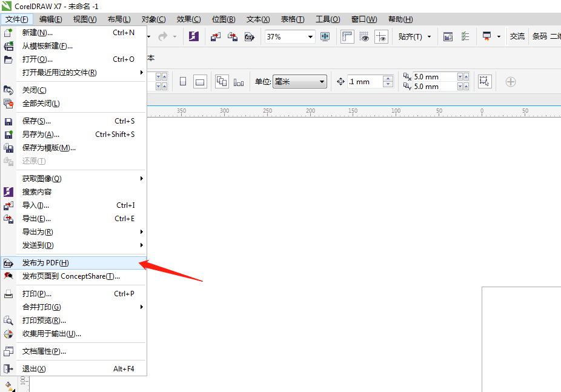
Task: Open 文档属性(P)... entry
Action: (74, 351)
